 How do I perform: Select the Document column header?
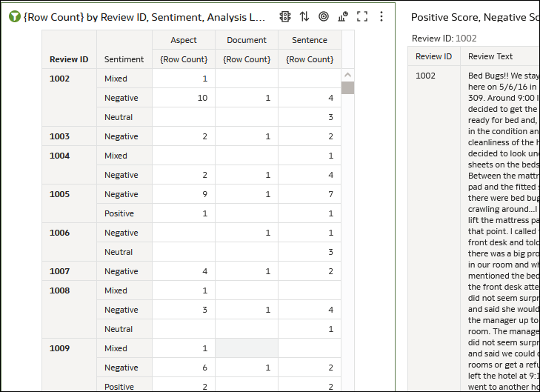247,40
